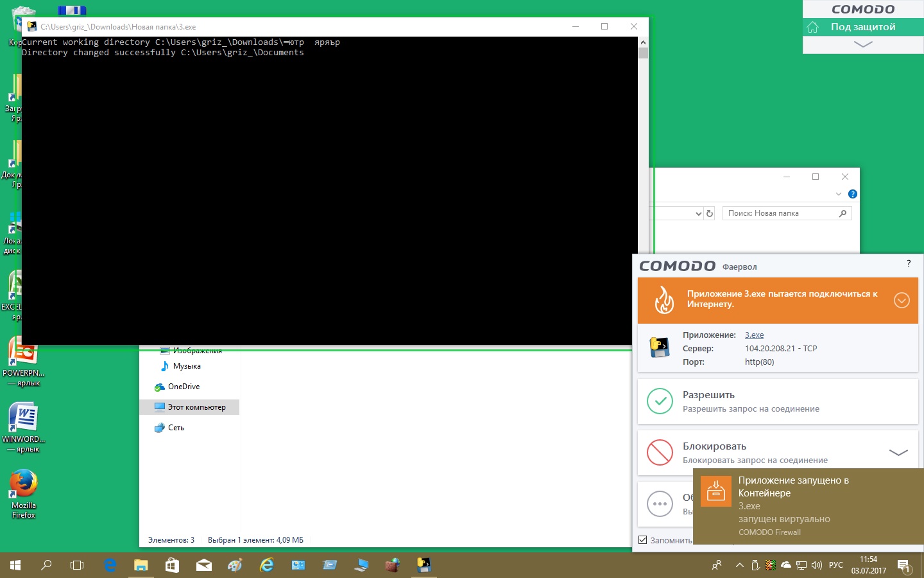Click the console scrollbar thumb

643,53
